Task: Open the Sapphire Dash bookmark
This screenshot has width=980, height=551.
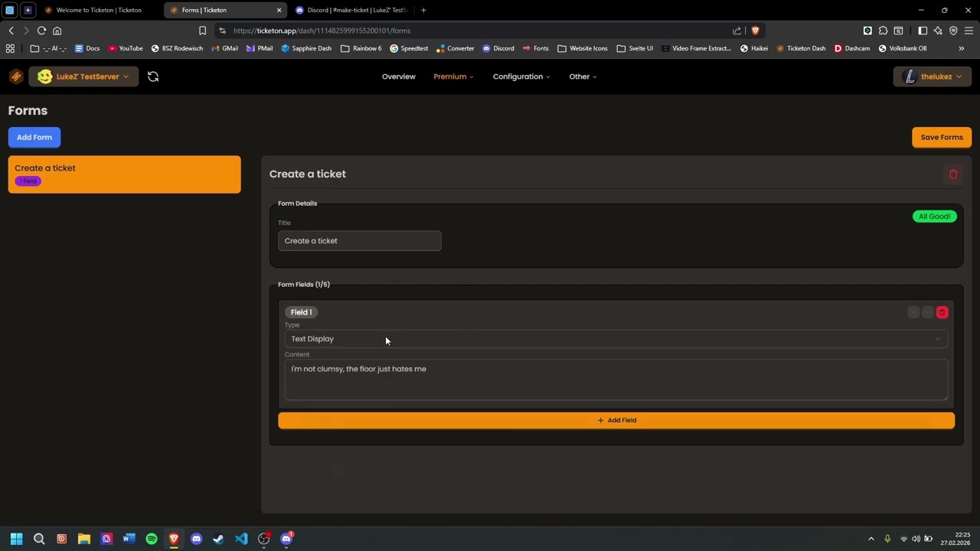Action: point(306,48)
